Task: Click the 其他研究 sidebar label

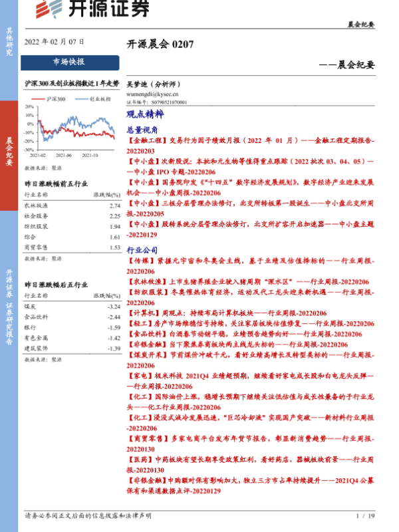Action: (9, 41)
